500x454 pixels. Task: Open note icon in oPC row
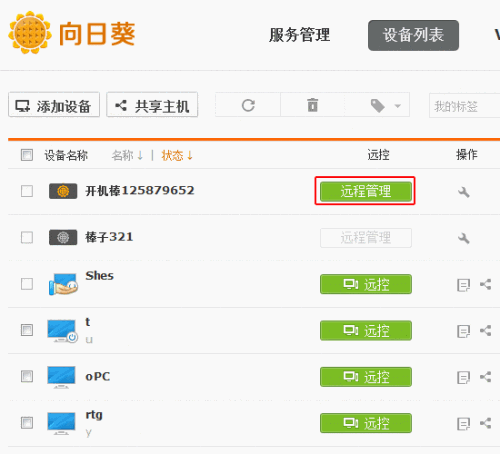(463, 377)
